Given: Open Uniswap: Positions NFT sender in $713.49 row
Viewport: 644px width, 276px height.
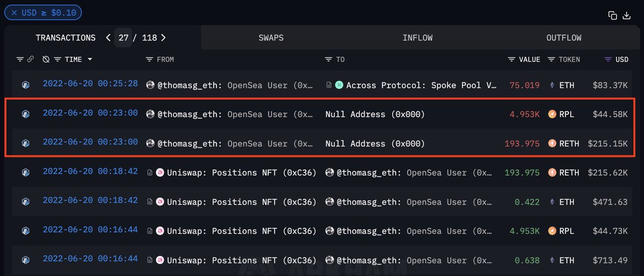Looking at the screenshot, I should tap(241, 260).
